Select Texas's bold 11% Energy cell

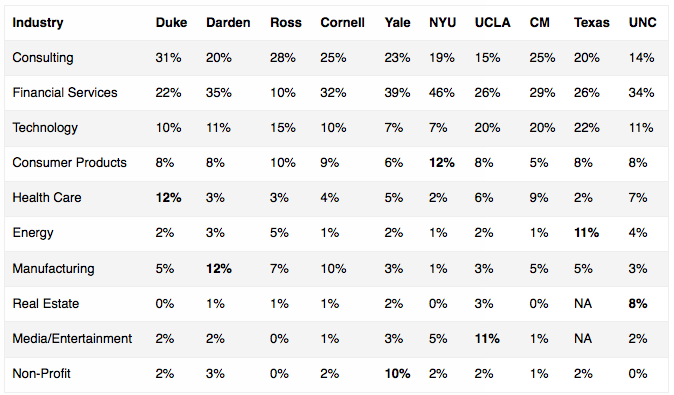pyautogui.click(x=586, y=233)
